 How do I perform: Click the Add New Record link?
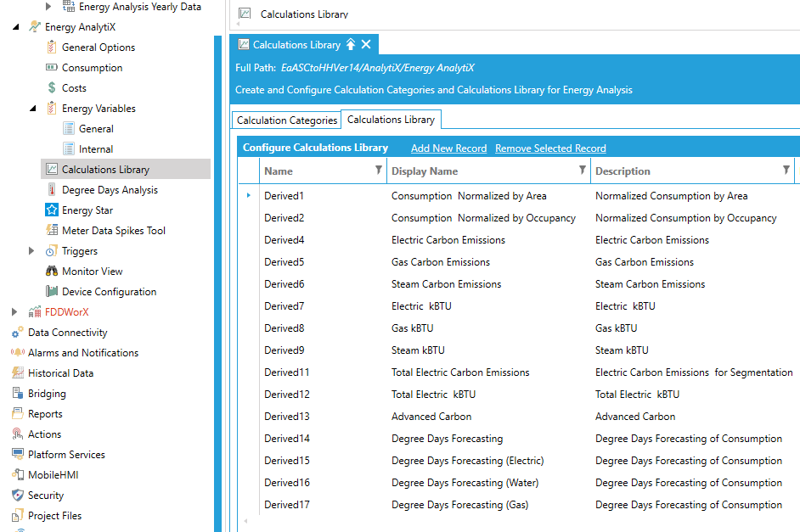448,148
